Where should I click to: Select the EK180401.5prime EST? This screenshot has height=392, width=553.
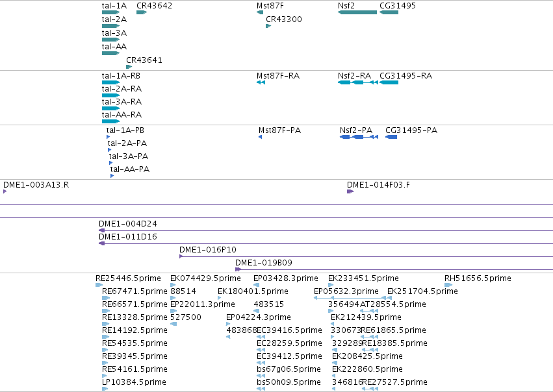220,298
